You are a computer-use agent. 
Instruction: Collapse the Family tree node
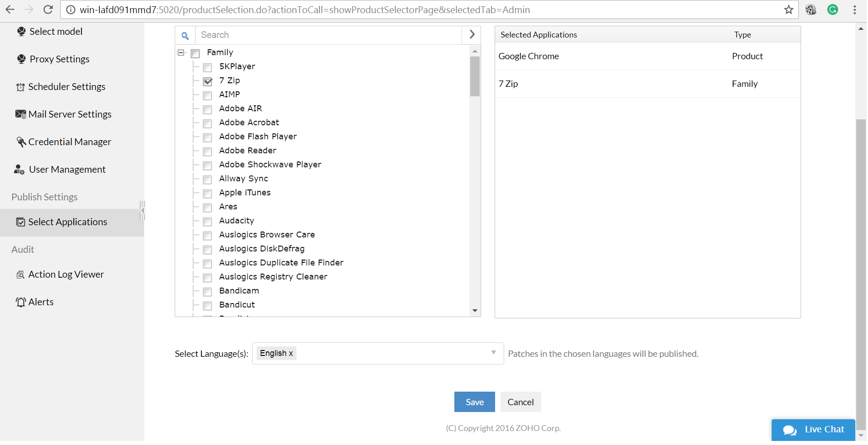pyautogui.click(x=181, y=53)
